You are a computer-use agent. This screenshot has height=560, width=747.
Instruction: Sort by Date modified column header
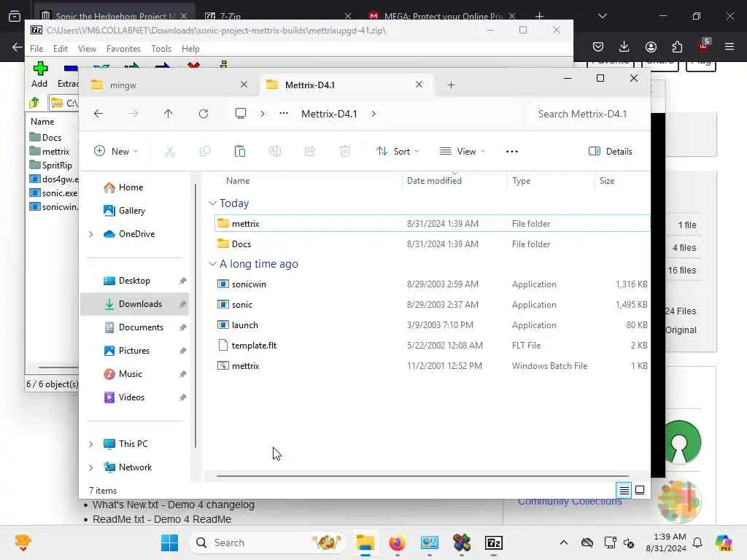pos(434,181)
